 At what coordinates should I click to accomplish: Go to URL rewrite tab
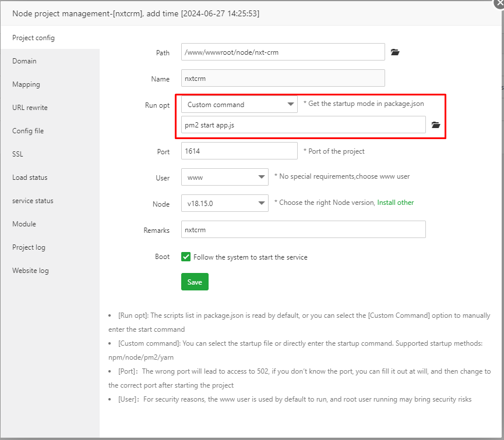30,108
